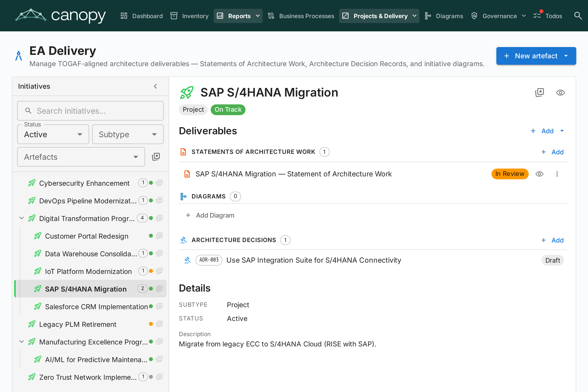
Task: Click the document icon of Statements of Architecture Work header
Action: coord(183,152)
